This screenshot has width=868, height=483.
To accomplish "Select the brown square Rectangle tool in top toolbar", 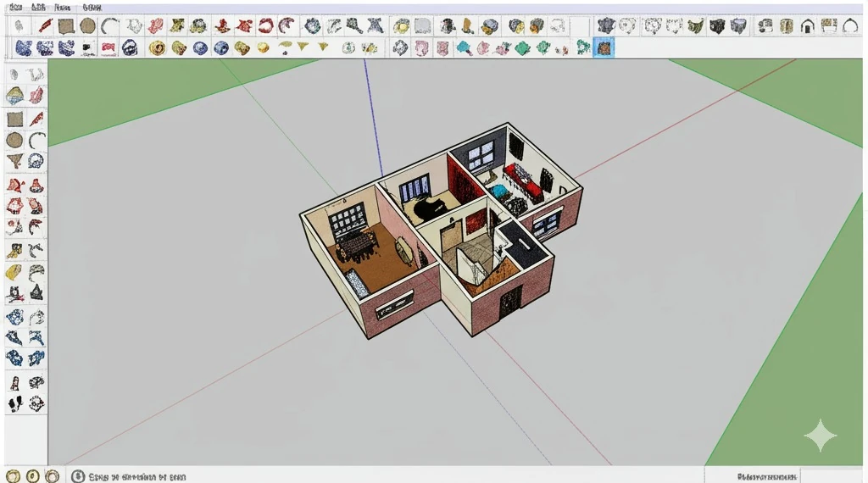I will tap(66, 26).
